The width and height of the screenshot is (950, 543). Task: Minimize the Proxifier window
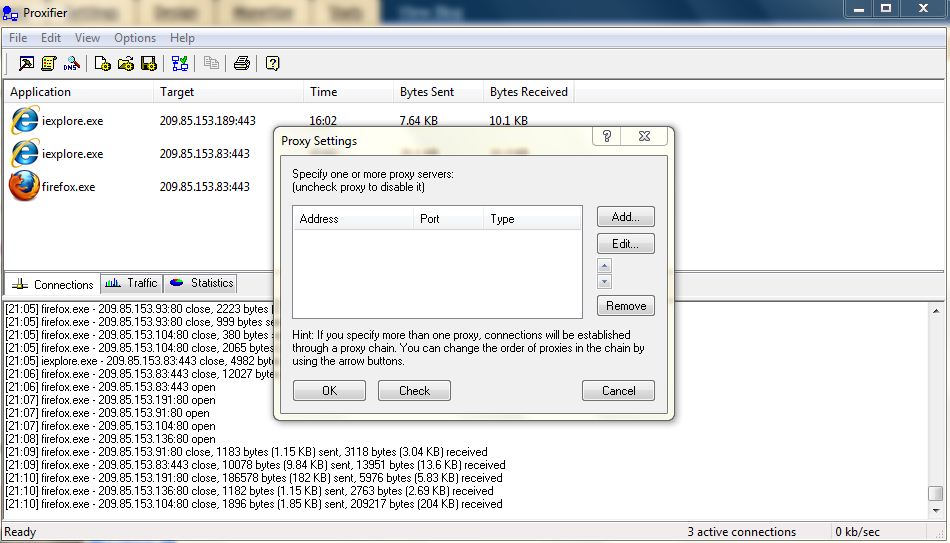coord(859,8)
